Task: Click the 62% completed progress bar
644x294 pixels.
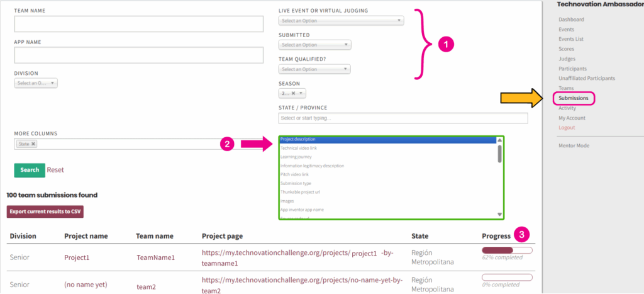Action: point(506,251)
